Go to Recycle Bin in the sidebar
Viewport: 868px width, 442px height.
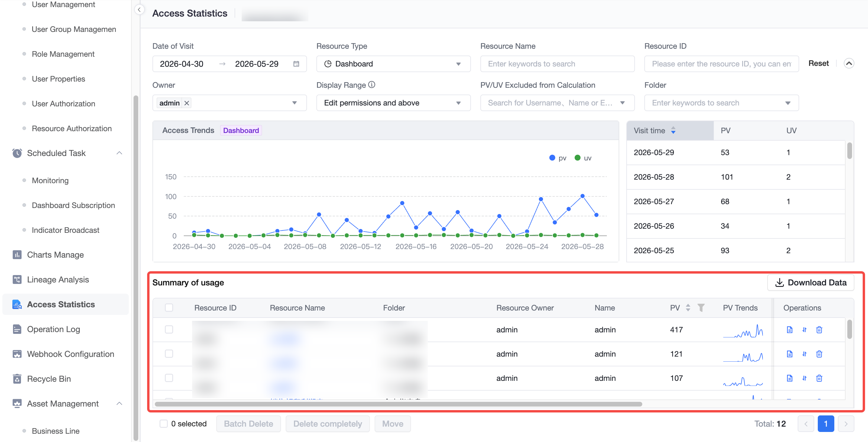click(49, 379)
